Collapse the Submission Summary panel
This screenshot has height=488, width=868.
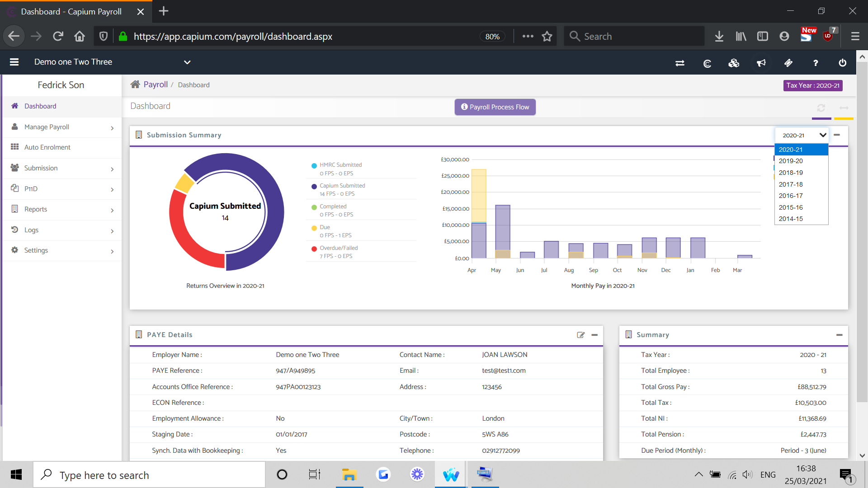coord(837,135)
